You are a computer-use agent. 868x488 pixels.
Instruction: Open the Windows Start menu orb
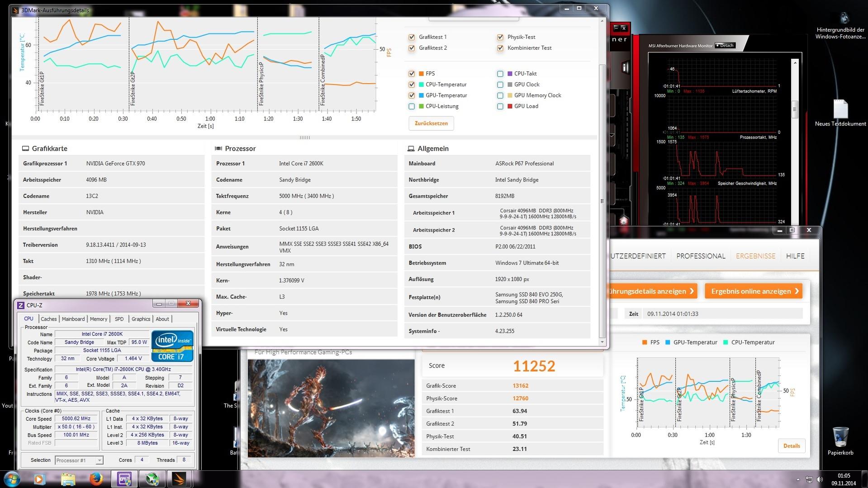(12, 479)
